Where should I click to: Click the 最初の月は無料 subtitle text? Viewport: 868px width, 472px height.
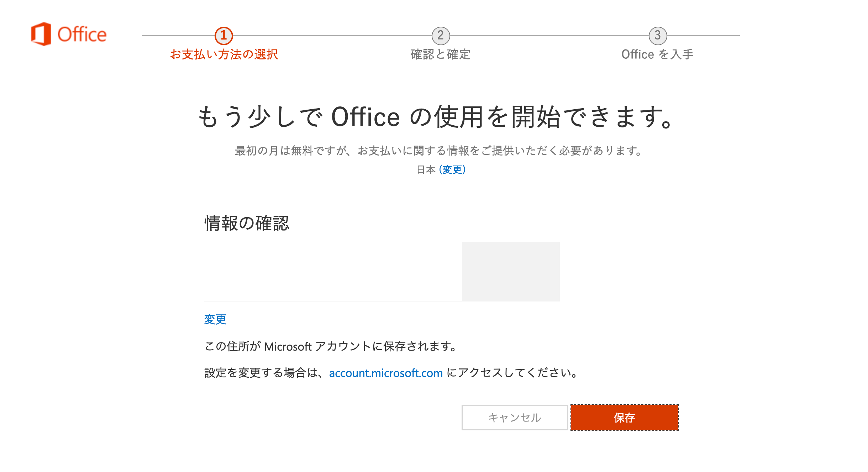point(438,151)
